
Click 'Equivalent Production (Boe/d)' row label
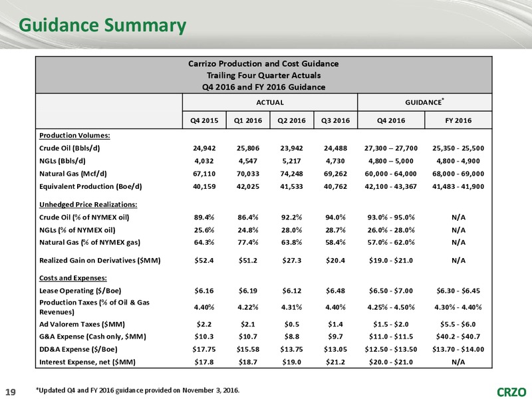click(90, 187)
